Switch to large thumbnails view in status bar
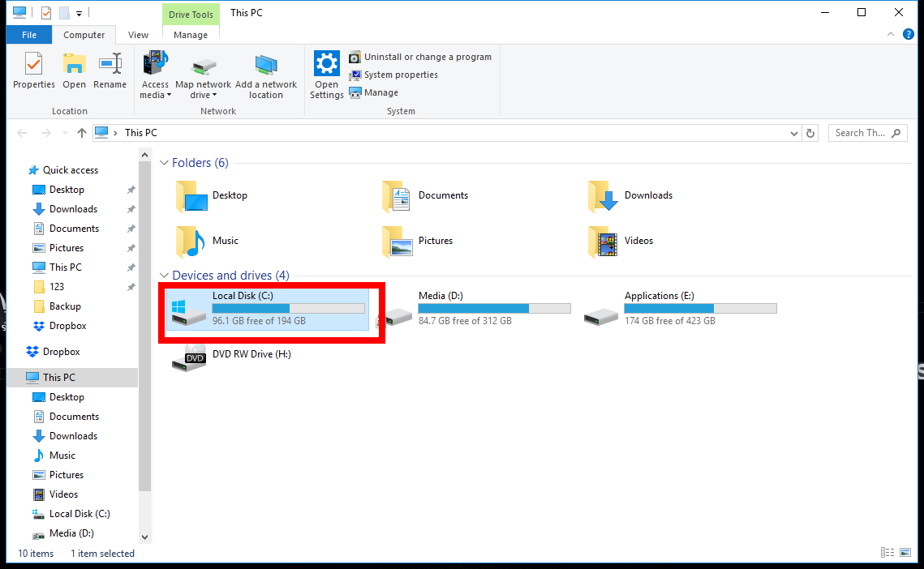 coord(905,552)
